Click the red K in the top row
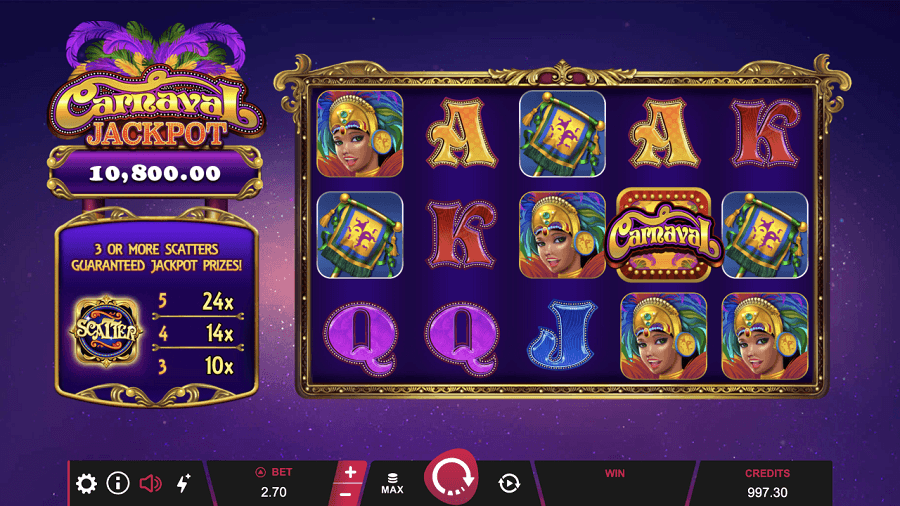 coord(764,133)
